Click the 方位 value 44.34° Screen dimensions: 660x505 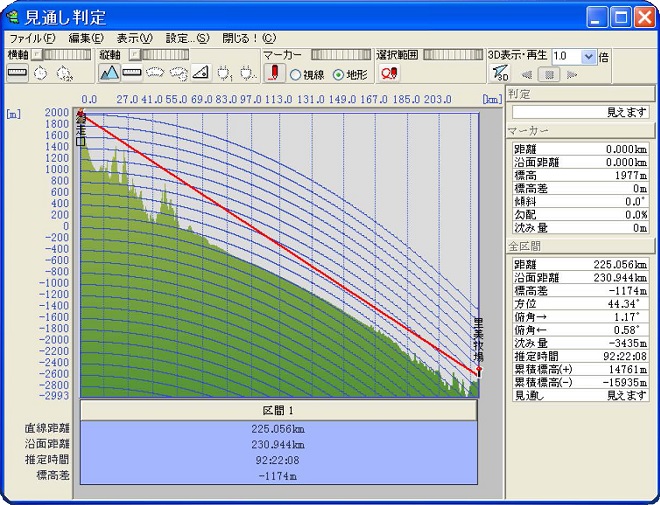(624, 304)
